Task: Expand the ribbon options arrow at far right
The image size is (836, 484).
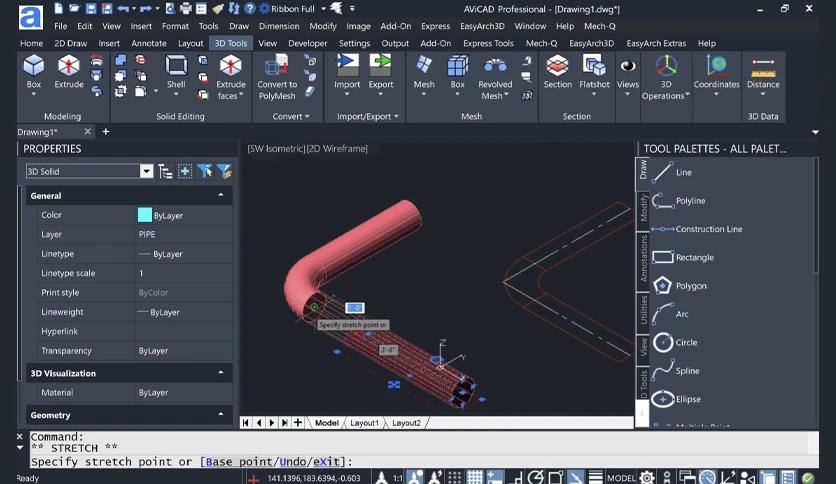Action: pos(815,132)
